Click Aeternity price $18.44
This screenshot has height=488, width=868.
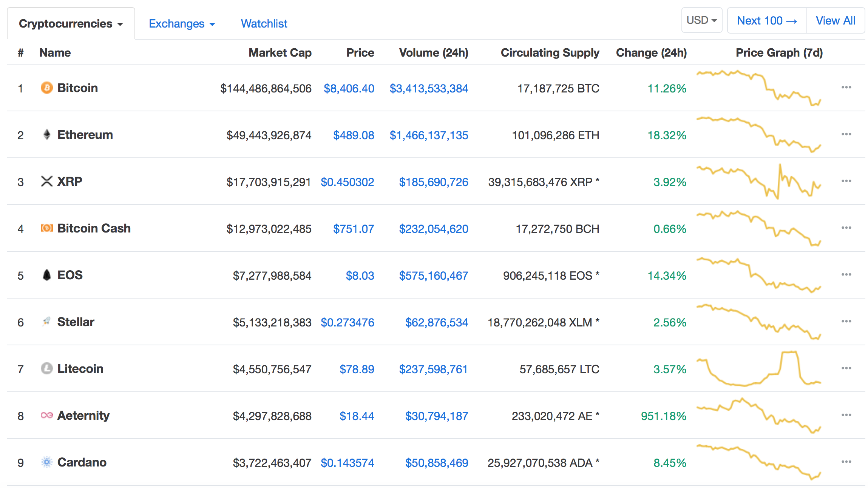357,416
